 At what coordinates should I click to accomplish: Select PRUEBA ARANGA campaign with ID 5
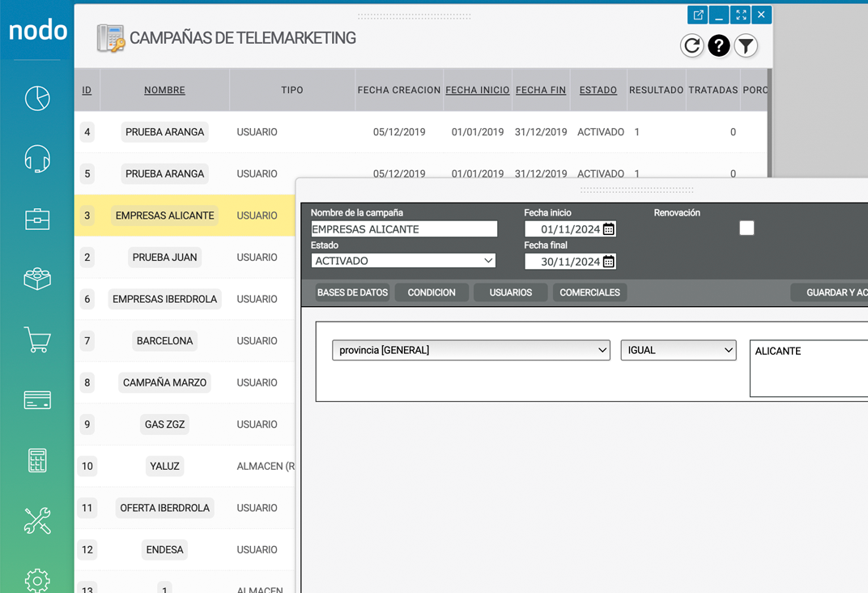coord(164,174)
